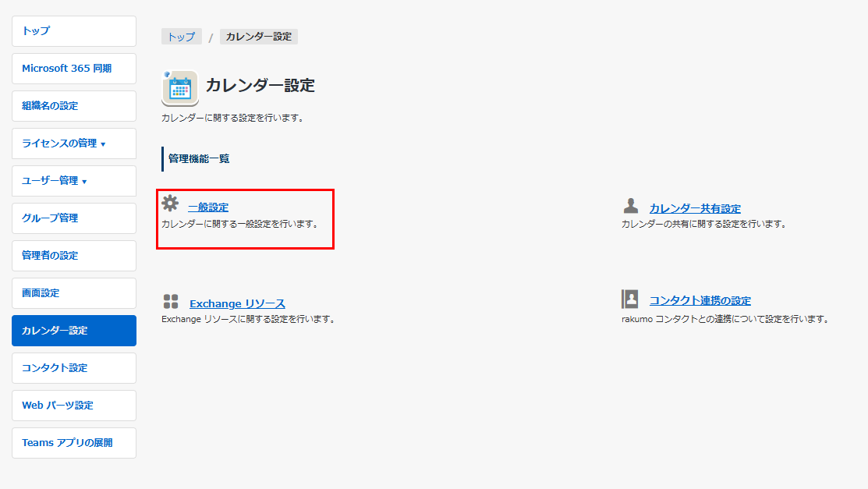Click the contact book icon beside コンタクト連携の設定
Screen dimensions: 868x489
click(630, 299)
